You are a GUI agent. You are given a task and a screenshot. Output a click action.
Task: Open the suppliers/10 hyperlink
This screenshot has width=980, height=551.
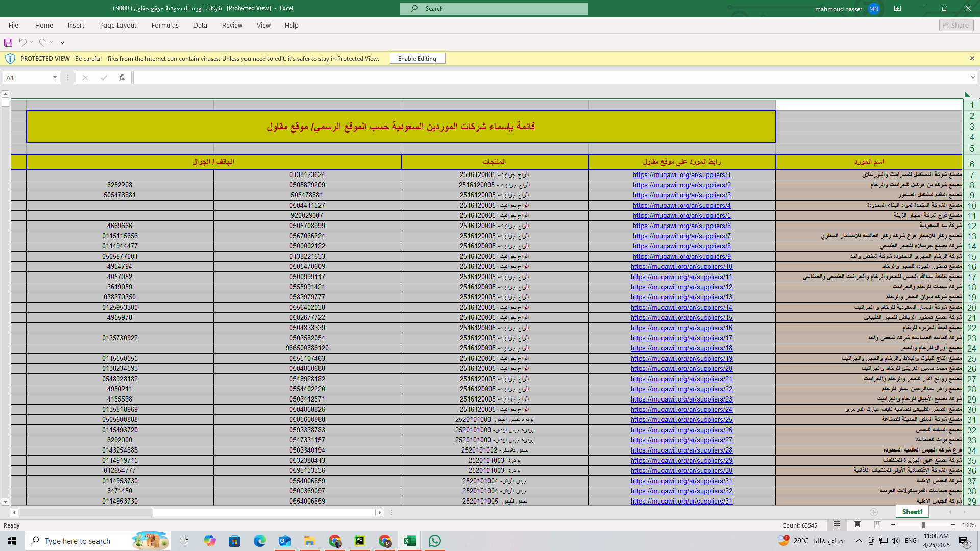click(681, 267)
